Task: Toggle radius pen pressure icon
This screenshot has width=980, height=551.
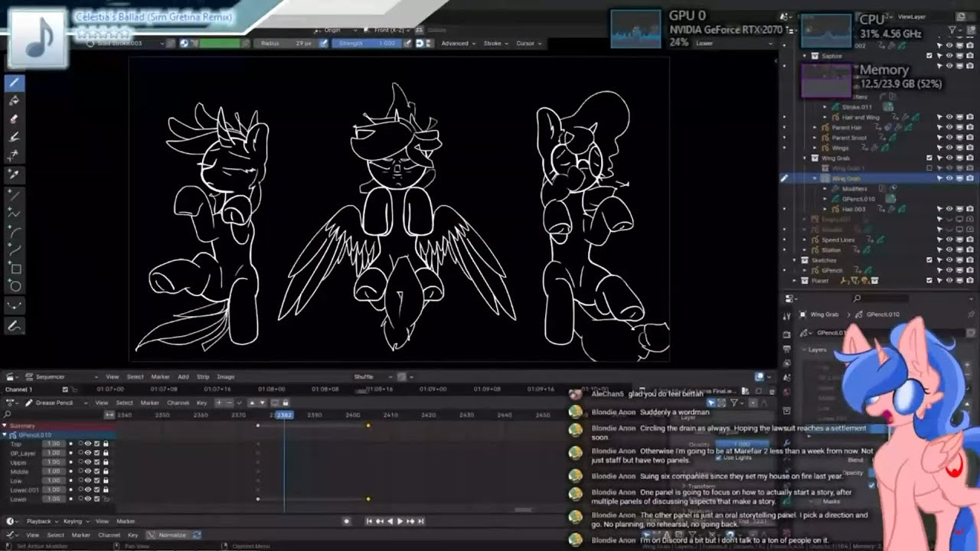Action: coord(324,44)
